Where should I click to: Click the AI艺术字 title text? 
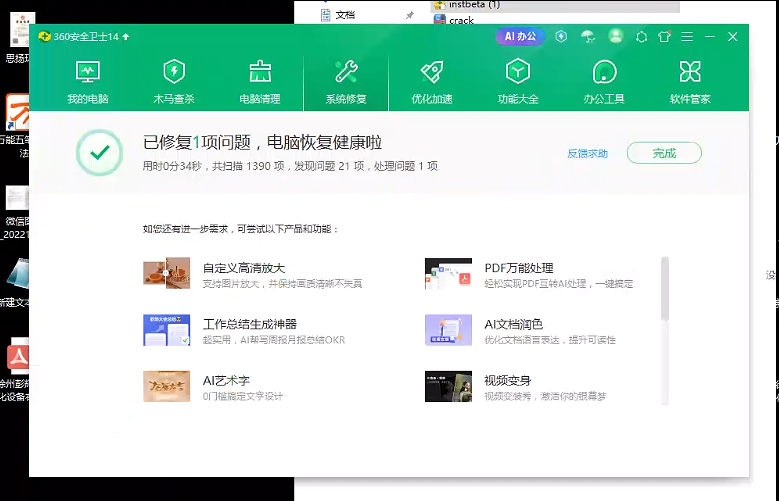226,381
